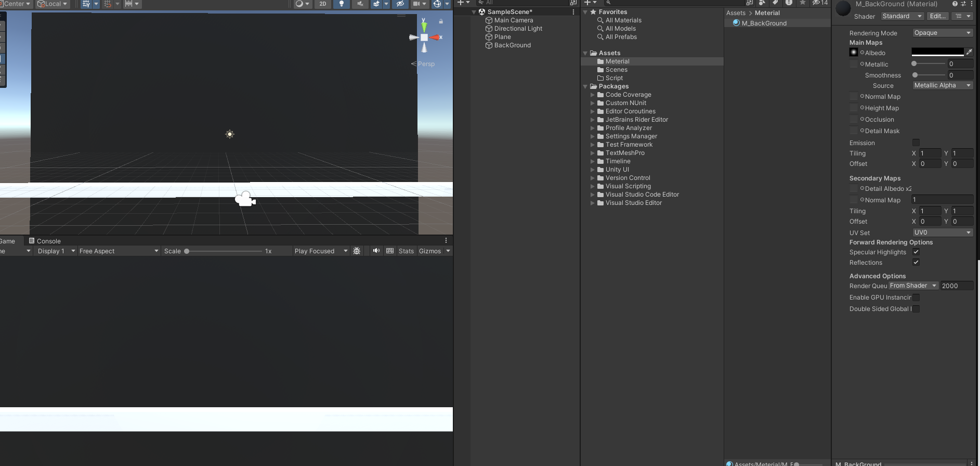Click Hierarchy create plus button
The width and height of the screenshot is (980, 466).
(x=461, y=3)
